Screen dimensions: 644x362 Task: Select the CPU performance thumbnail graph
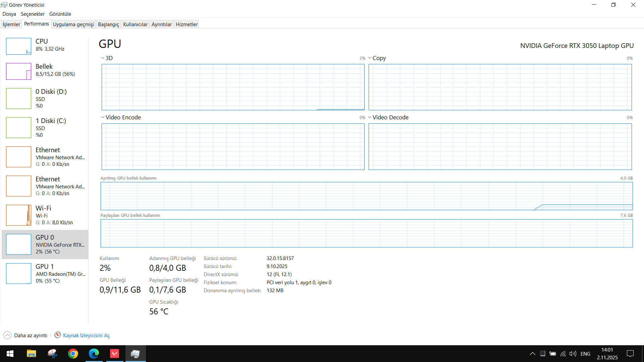(18, 46)
